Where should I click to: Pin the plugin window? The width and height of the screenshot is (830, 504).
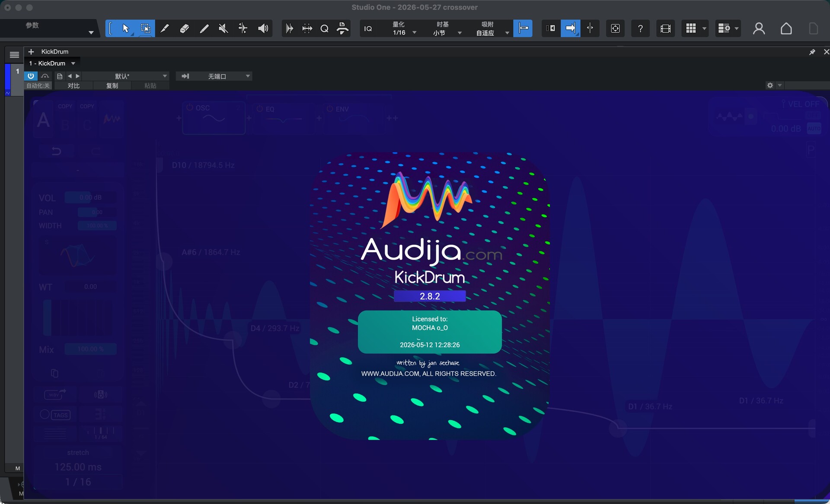(812, 52)
